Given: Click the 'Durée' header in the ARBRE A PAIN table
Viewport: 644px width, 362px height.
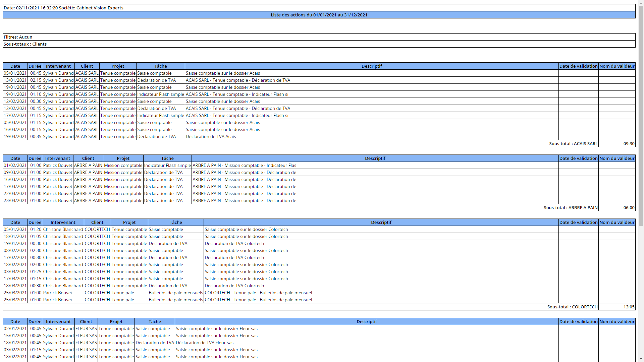Looking at the screenshot, I should click(35, 158).
